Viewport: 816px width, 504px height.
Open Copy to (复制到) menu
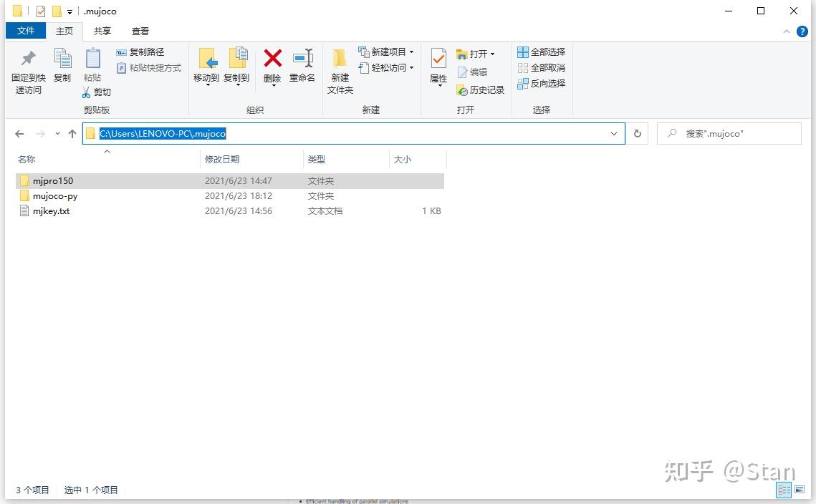tap(237, 66)
